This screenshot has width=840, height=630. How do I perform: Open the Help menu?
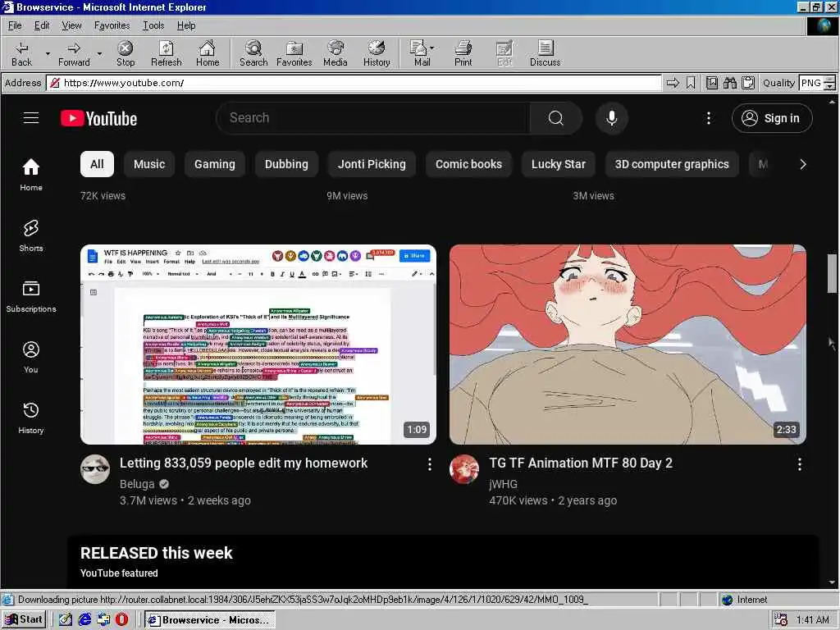[x=186, y=25]
